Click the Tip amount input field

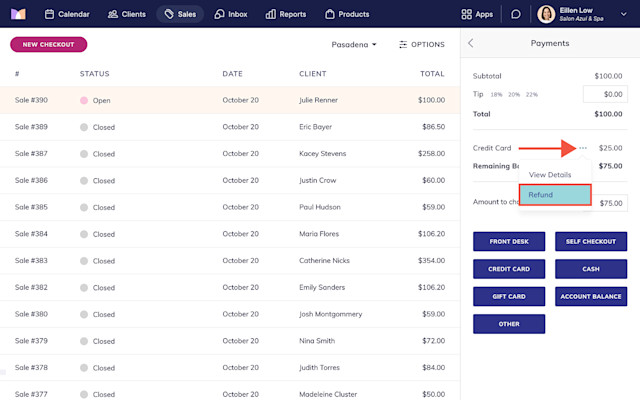click(605, 94)
